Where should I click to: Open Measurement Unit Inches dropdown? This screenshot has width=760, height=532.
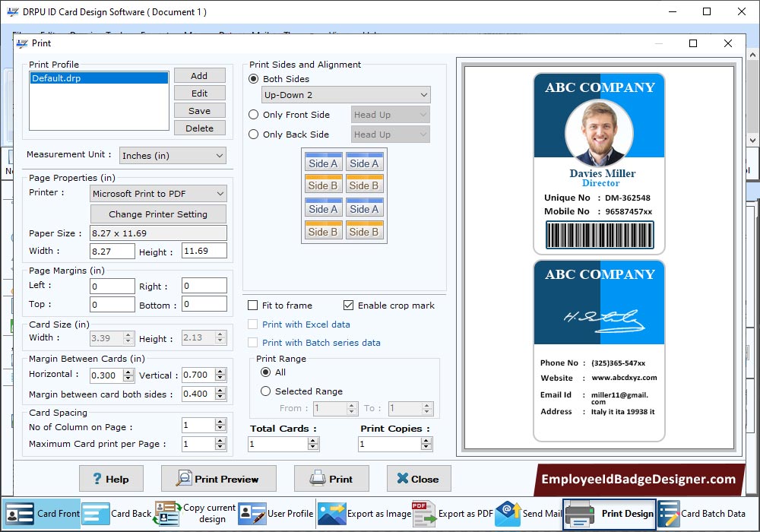(x=173, y=156)
